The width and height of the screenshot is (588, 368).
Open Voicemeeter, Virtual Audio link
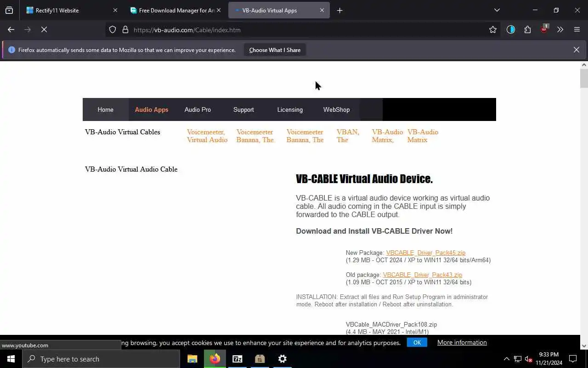[207, 136]
